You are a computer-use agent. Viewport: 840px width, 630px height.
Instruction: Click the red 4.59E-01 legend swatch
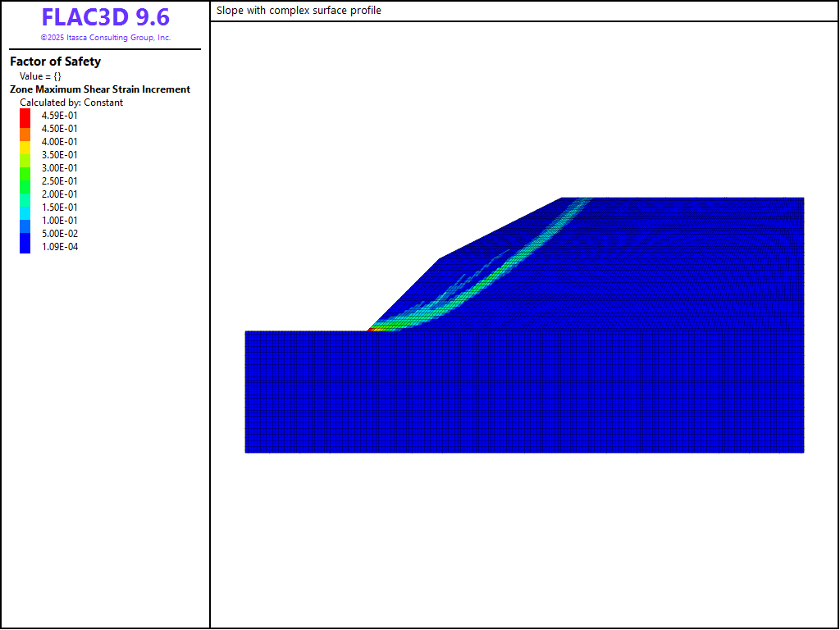coord(25,116)
